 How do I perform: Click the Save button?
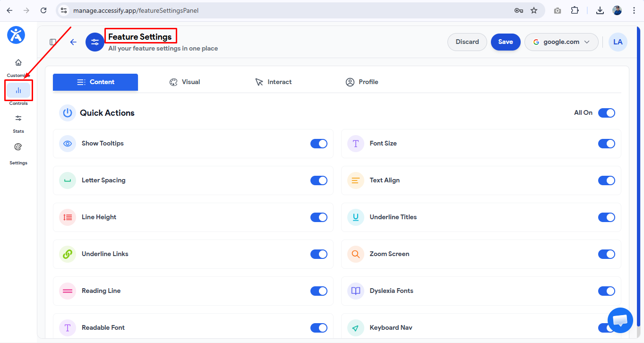pyautogui.click(x=506, y=42)
